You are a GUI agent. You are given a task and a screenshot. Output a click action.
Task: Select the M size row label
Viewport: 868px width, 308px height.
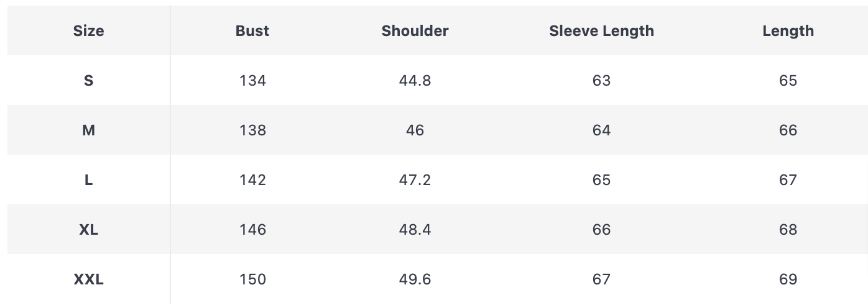click(88, 130)
